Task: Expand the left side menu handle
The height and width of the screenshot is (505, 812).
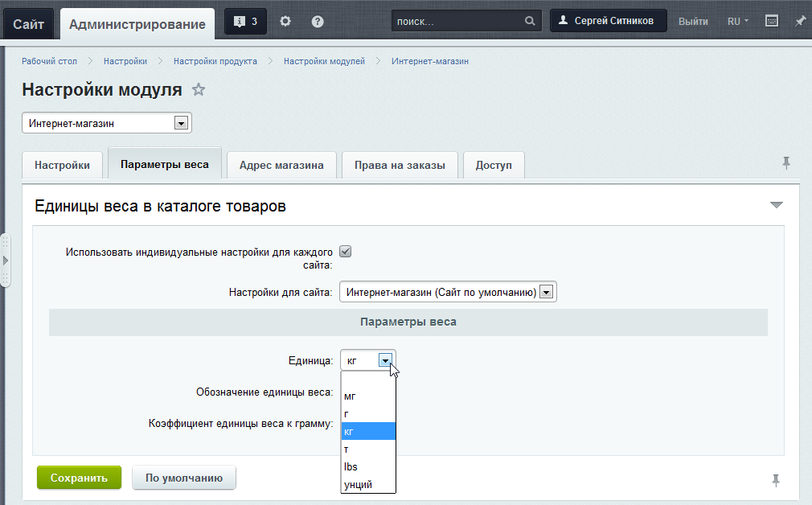Action: point(5,260)
